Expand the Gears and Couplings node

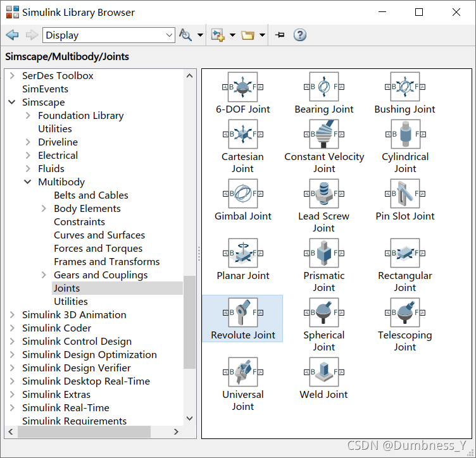tap(44, 275)
